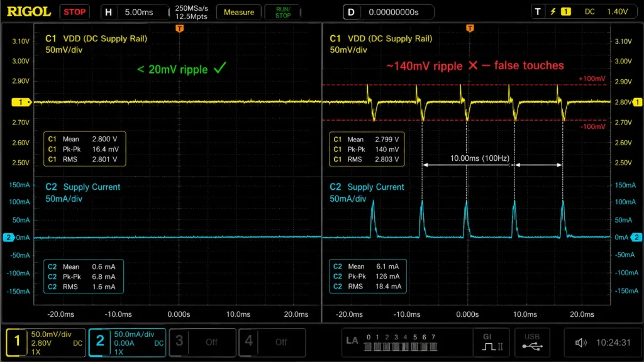
Task: Select the left C2 RMS 1.6 mA measurement
Action: [82, 287]
